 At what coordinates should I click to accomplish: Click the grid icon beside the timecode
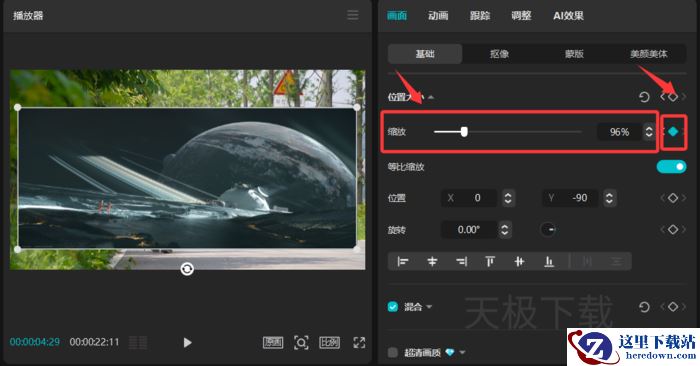point(138,342)
